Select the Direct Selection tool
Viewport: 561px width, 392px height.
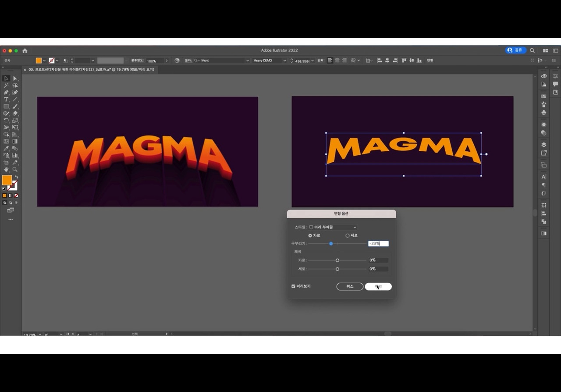tap(15, 78)
